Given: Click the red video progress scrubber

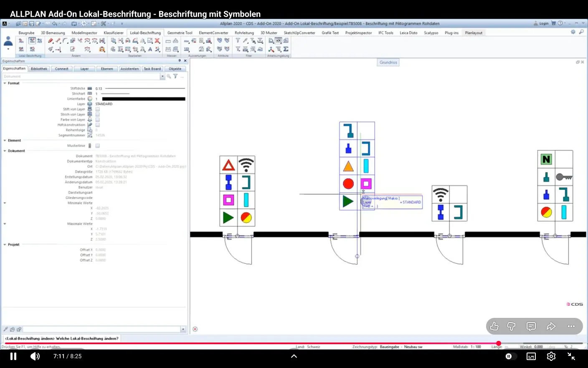Looking at the screenshot, I should click(x=498, y=343).
